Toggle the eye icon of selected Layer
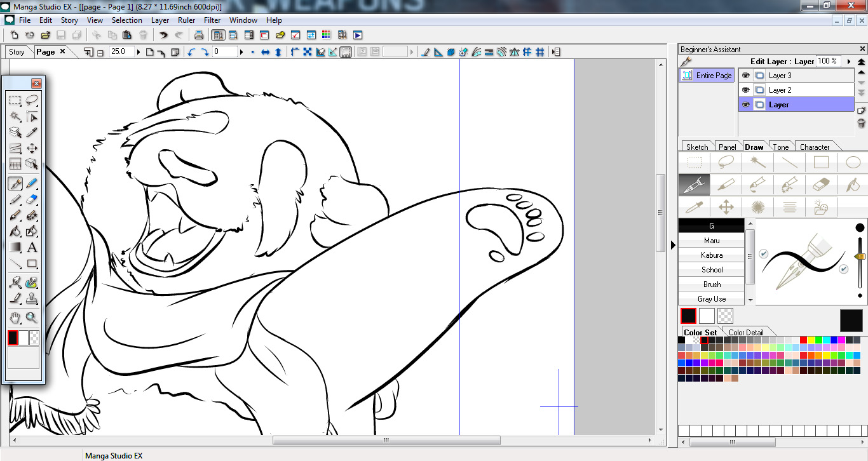Viewport: 868px width, 461px height. 746,105
